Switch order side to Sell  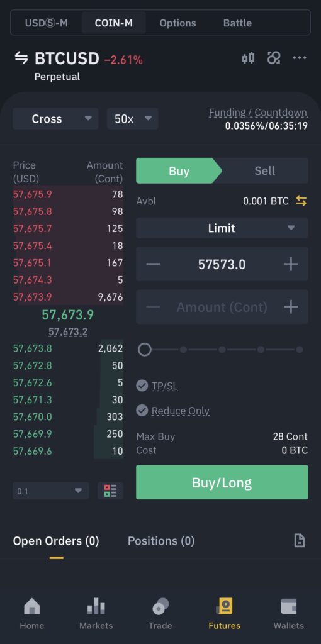pos(265,171)
